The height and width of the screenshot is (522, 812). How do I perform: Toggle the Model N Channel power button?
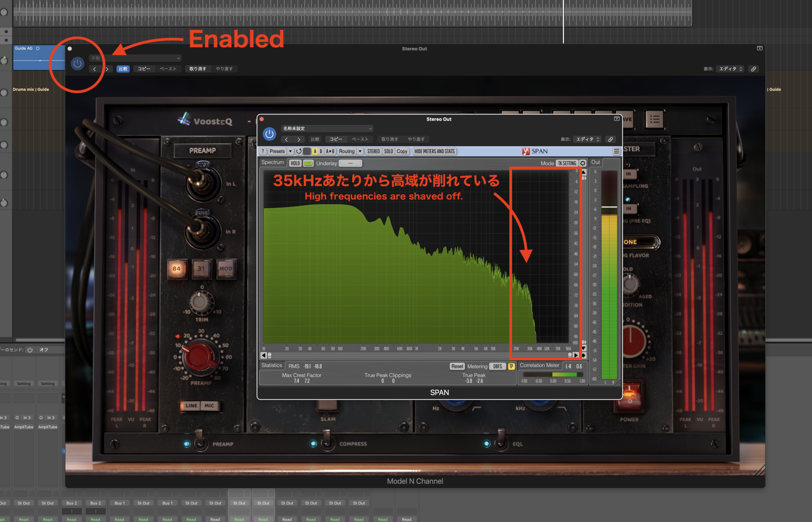tap(77, 64)
